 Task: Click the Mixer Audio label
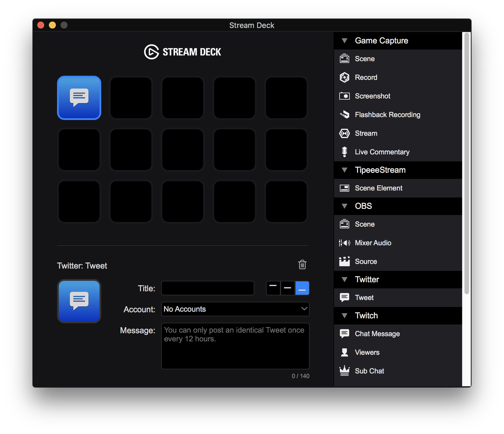pyautogui.click(x=373, y=243)
